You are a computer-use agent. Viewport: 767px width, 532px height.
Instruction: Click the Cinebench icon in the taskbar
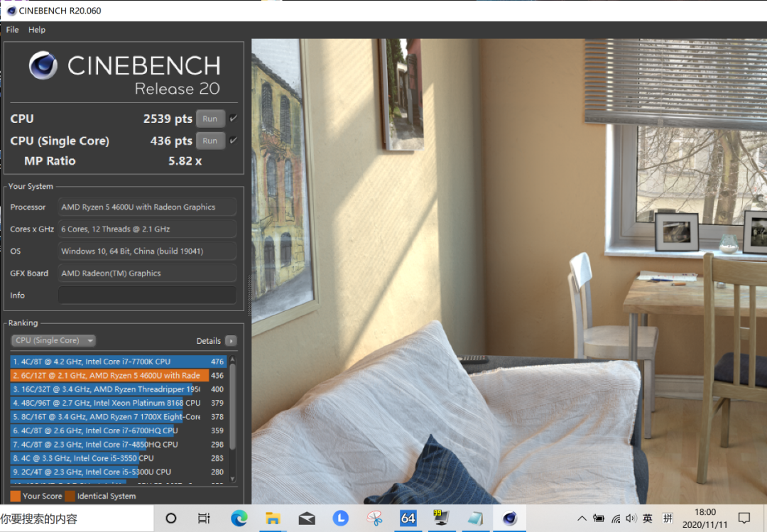tap(510, 518)
